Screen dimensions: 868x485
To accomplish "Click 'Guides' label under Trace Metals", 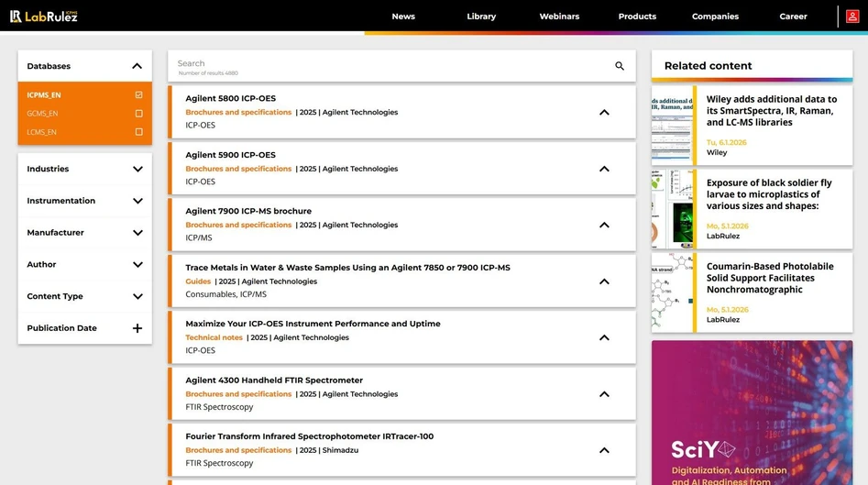I will [x=198, y=281].
